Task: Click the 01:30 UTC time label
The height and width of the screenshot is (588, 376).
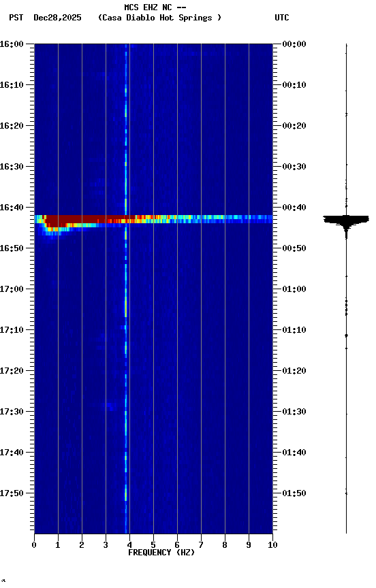Action: tap(294, 412)
